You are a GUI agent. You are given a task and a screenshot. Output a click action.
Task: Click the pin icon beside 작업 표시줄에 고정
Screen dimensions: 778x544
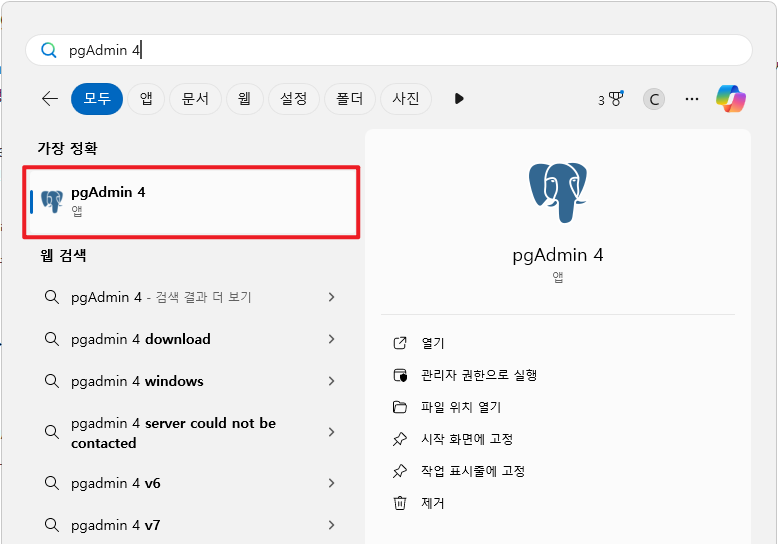[x=400, y=471]
